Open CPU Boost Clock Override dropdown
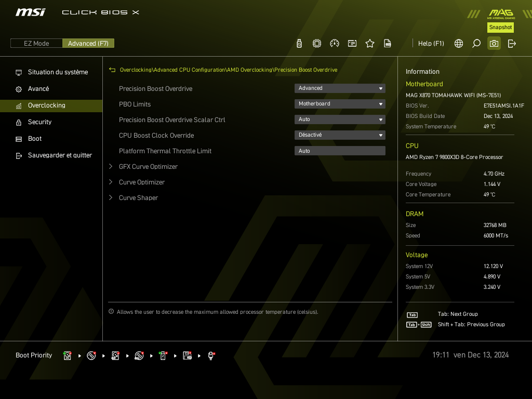The height and width of the screenshot is (399, 532). [x=340, y=135]
